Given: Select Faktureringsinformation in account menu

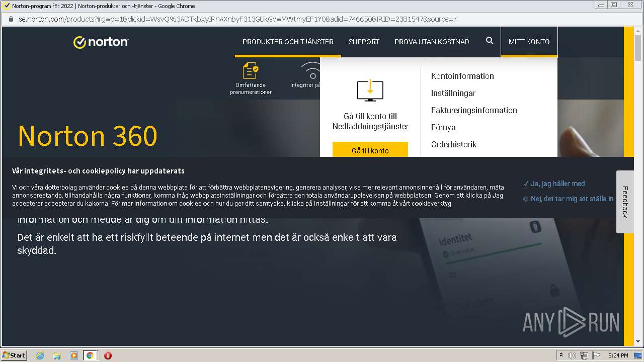Looking at the screenshot, I should point(474,110).
